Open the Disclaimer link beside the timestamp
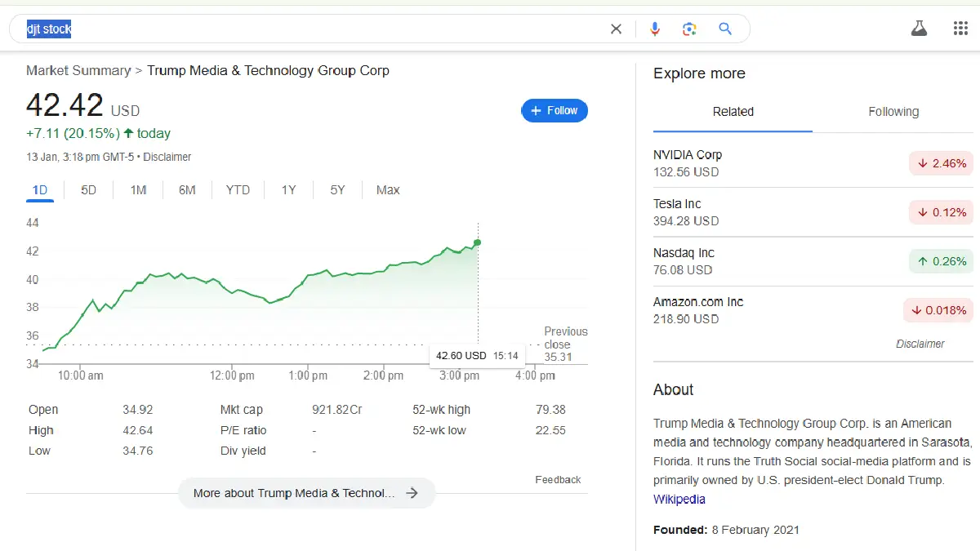The width and height of the screenshot is (980, 551). [167, 157]
